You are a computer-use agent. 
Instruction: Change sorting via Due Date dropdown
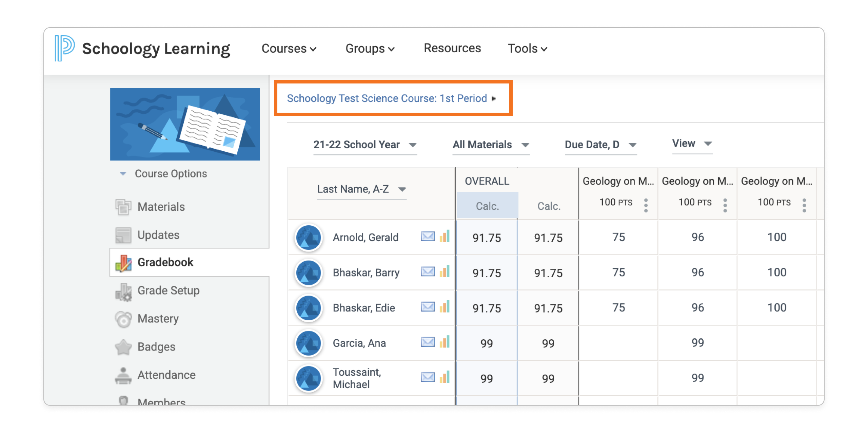point(600,145)
